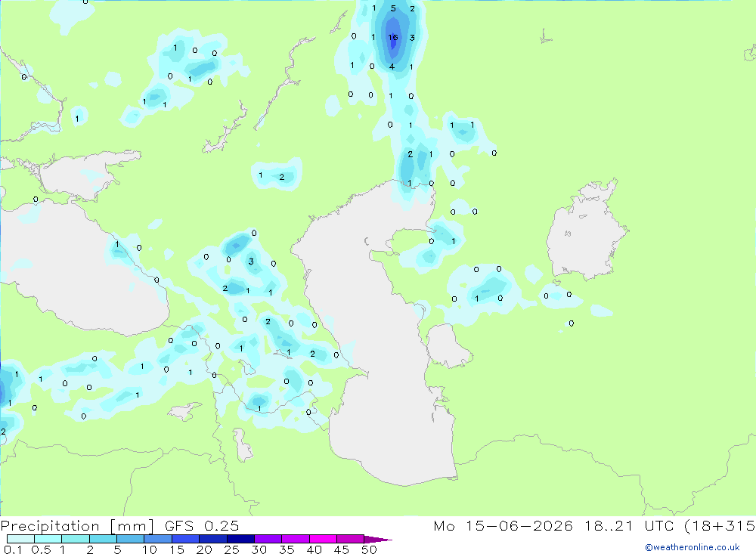Click the legend label '0.5'
Image resolution: width=756 pixels, height=554 pixels.
[x=41, y=549]
